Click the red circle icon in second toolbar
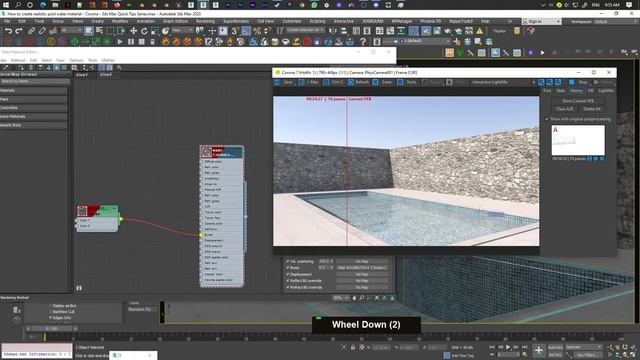 tap(307, 41)
